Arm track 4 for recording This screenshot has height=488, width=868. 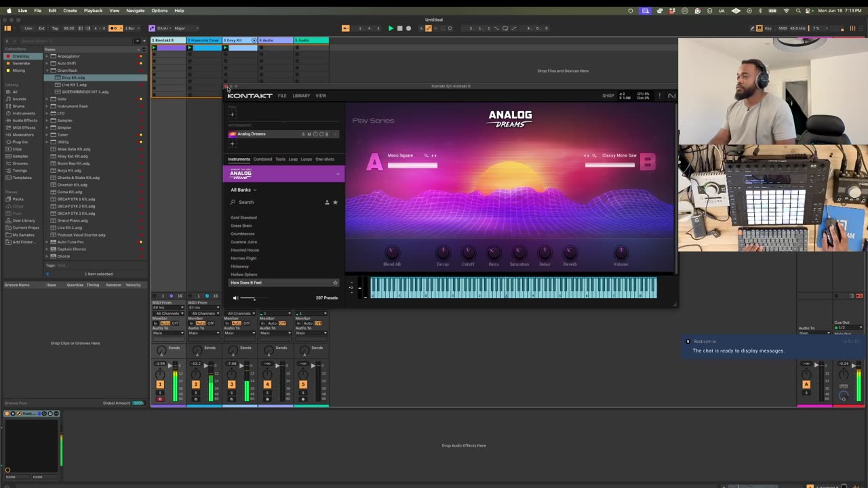point(267,399)
